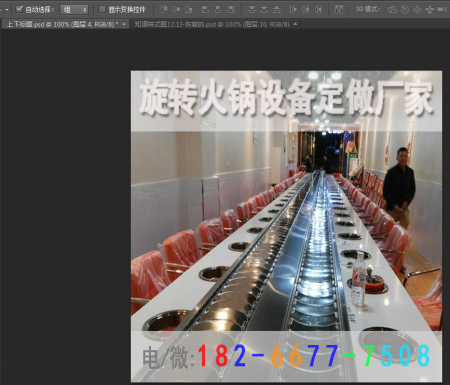Open the 组 auto-select dropdown
This screenshot has width=450, height=385.
click(74, 10)
